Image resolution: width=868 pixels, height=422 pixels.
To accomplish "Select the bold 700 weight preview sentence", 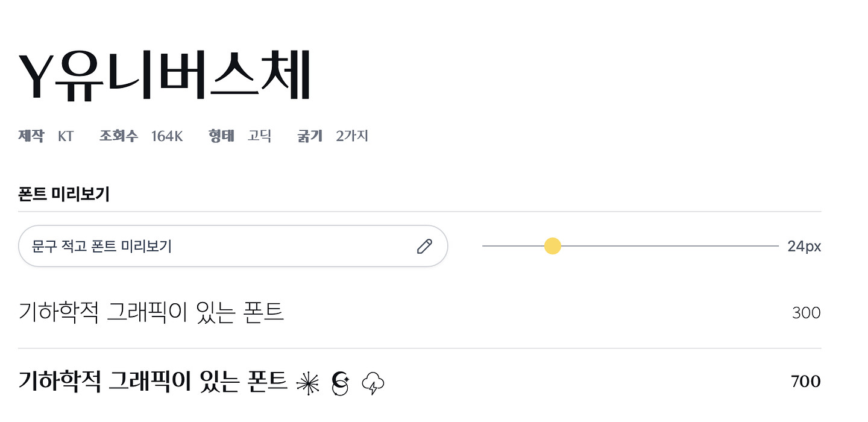I will (153, 382).
